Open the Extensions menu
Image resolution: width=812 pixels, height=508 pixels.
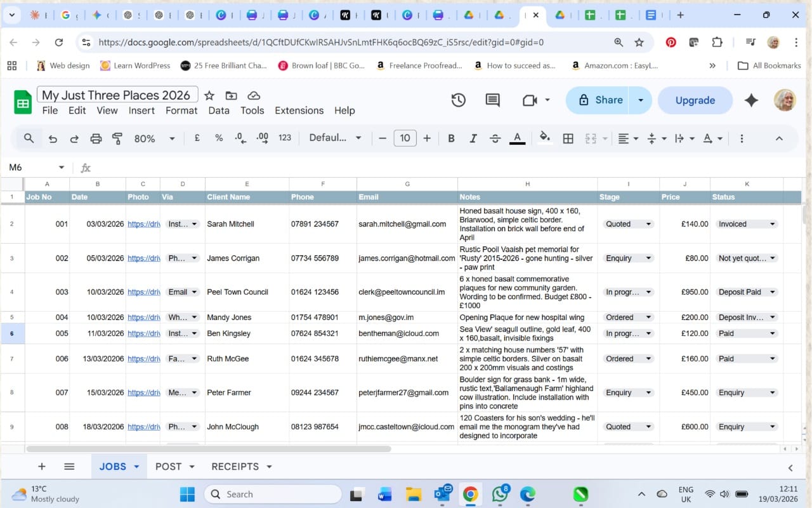299,110
